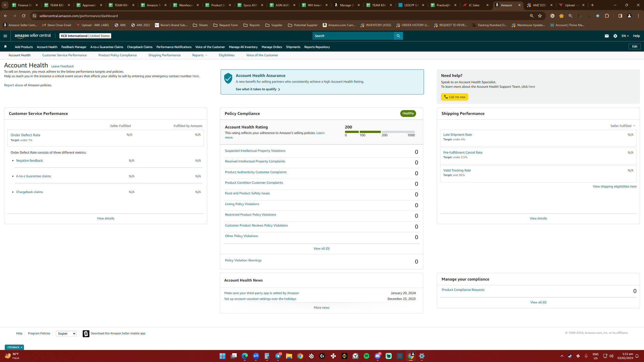
Task: Open the Sheets bookmark folder
Action: tap(200, 25)
